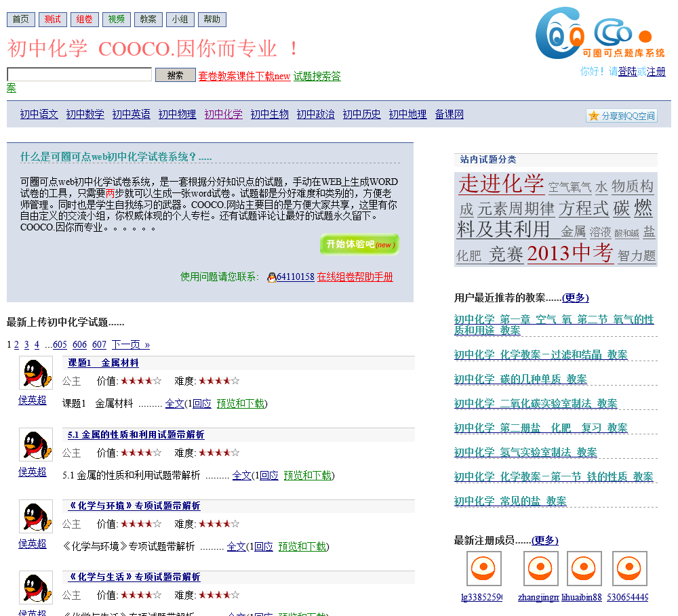Click avatar of member zhangjingm

pos(541,569)
